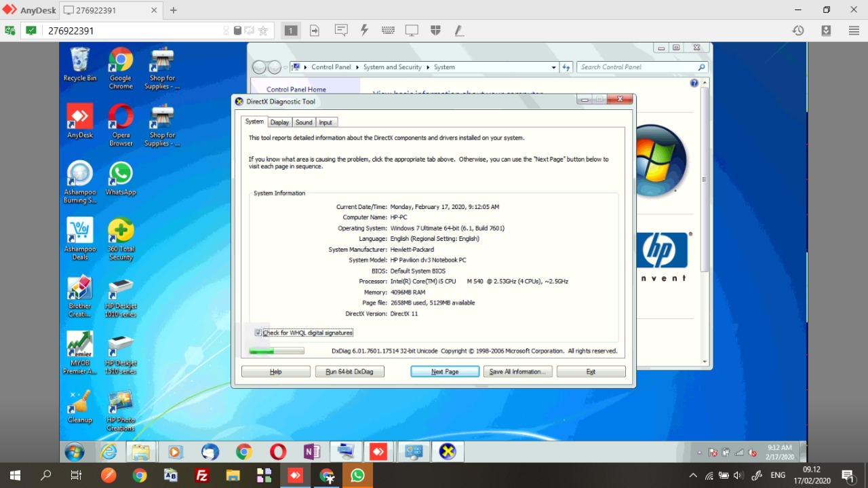Open the local Windows notification center
868x488 pixels.
coord(848,475)
